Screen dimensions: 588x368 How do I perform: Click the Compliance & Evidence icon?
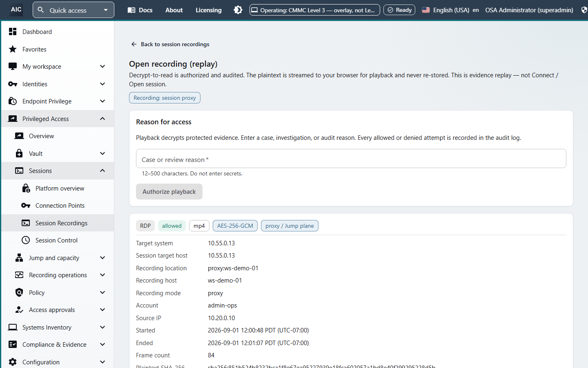point(13,344)
